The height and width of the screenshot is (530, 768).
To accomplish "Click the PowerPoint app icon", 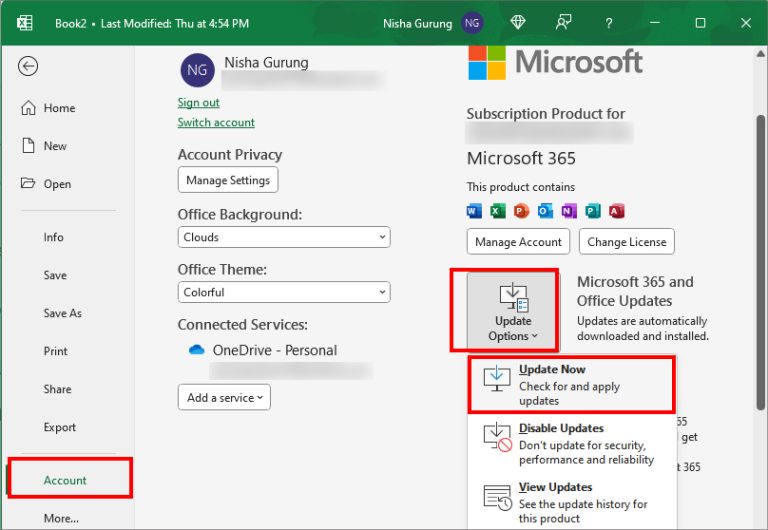I will (x=521, y=211).
